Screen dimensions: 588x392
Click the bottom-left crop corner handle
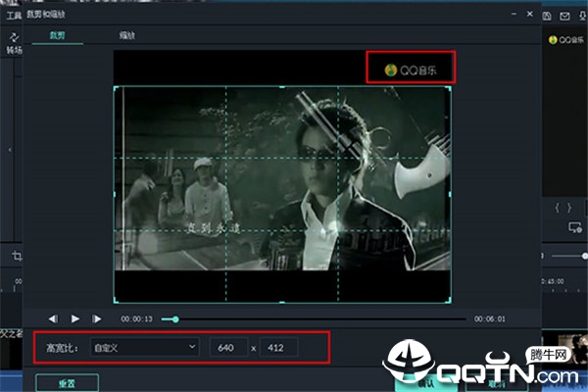click(x=116, y=301)
